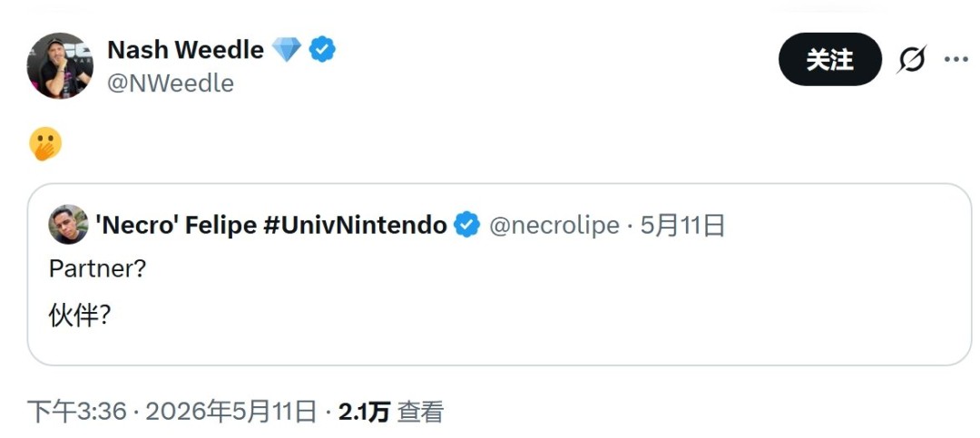Click the 'Necro' Felipe #UnivNintendo name
Screen dimensions: 980x438
coord(271,225)
